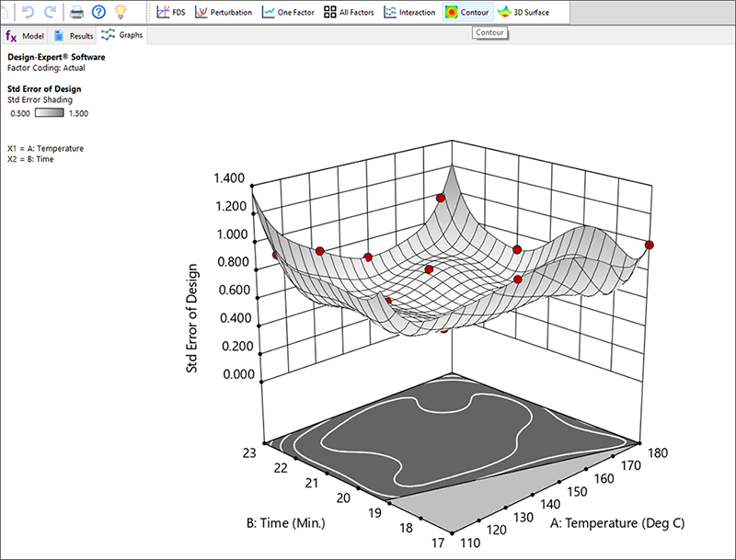Click the light bulb tips icon

pos(119,12)
